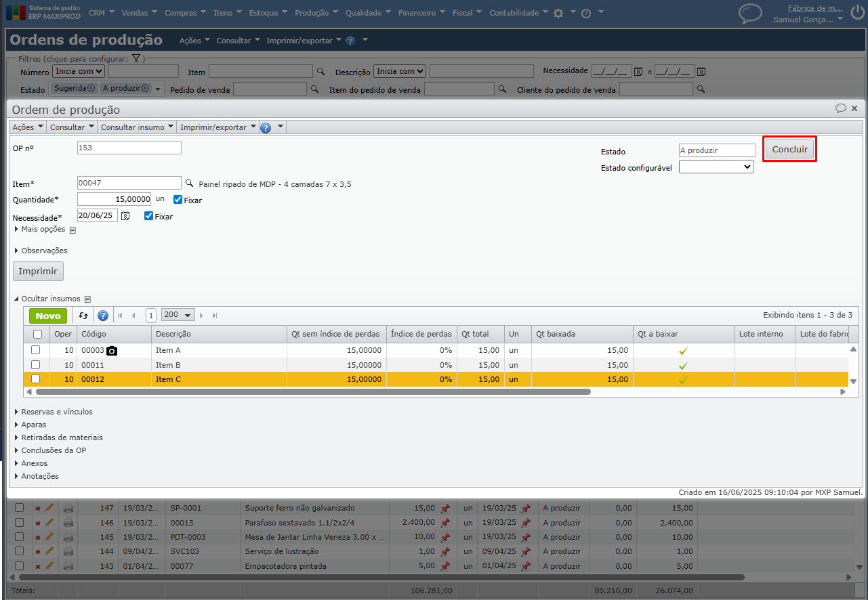Select the checkbox for Item B row
This screenshot has height=600, width=868.
pyautogui.click(x=36, y=364)
